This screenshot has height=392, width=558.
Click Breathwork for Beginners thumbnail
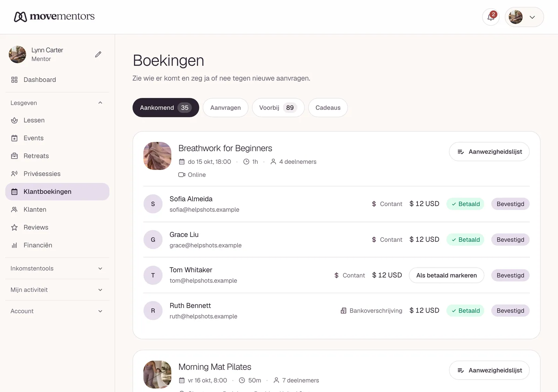(x=157, y=156)
